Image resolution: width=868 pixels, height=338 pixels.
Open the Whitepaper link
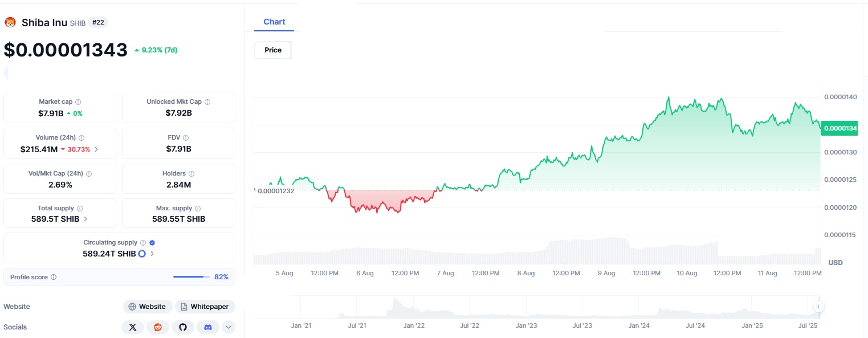(205, 307)
